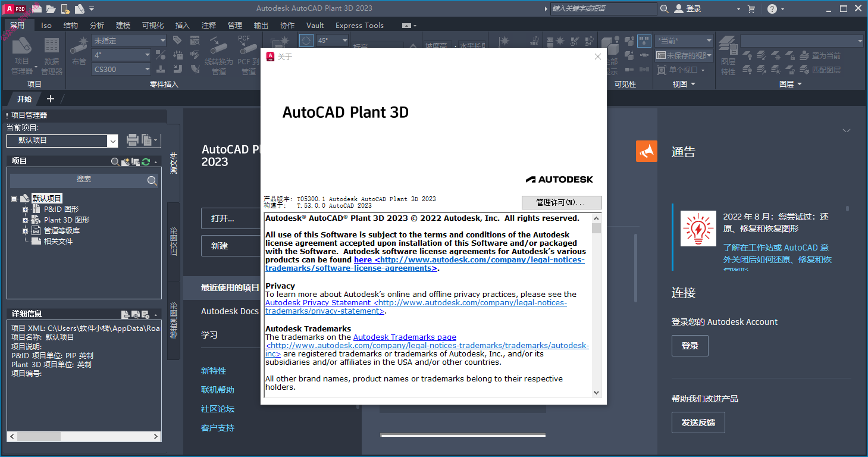
Task: Toggle the compass angle snap button beside 45°
Action: 306,40
